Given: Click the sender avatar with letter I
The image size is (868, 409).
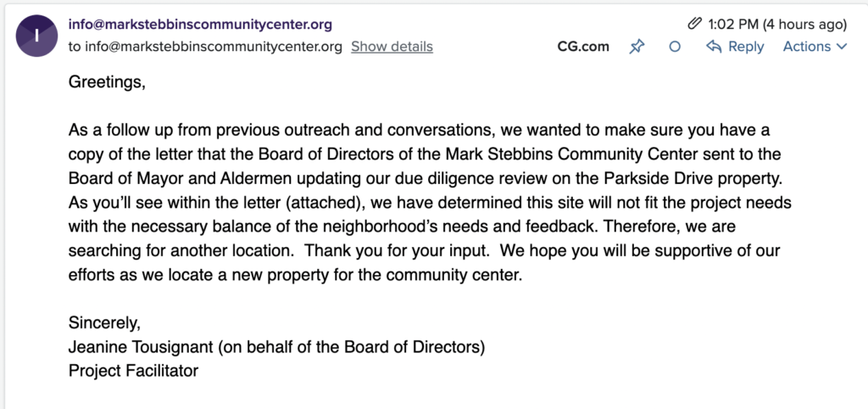Looking at the screenshot, I should (36, 36).
